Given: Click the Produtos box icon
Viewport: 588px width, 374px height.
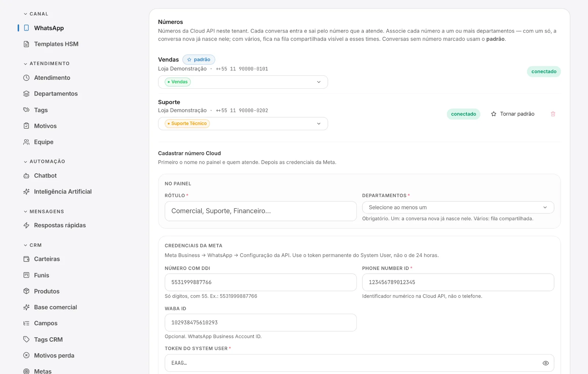Looking at the screenshot, I should tap(26, 291).
